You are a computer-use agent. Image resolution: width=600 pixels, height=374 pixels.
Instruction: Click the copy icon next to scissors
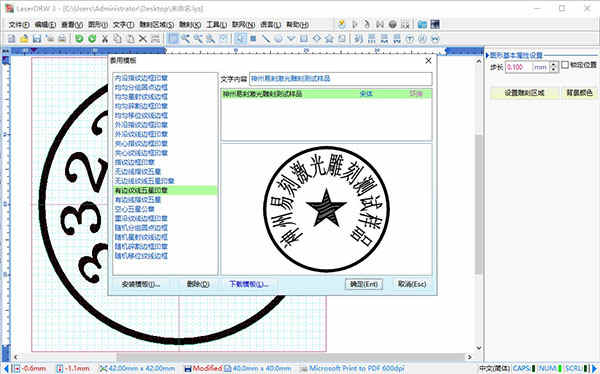[x=117, y=39]
